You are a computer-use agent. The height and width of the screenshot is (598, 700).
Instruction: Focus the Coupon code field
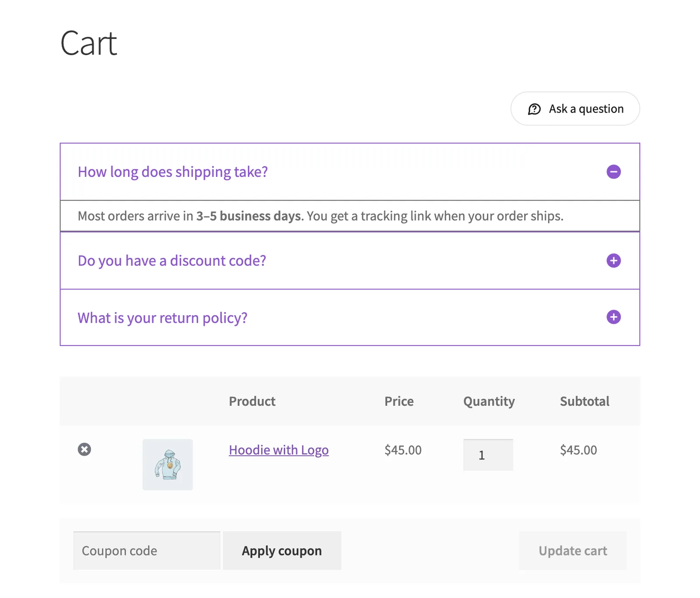(x=147, y=551)
